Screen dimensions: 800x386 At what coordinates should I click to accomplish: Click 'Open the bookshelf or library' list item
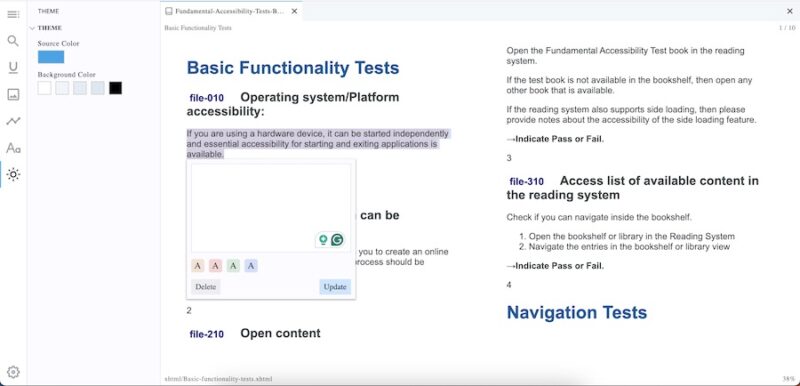[x=632, y=236]
